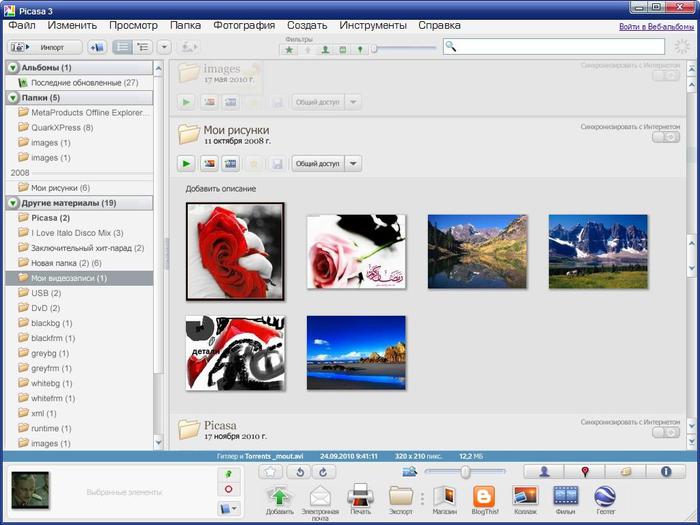Play slideshow for Мои рисунки folder
Viewport: 700px width, 525px height.
[186, 164]
